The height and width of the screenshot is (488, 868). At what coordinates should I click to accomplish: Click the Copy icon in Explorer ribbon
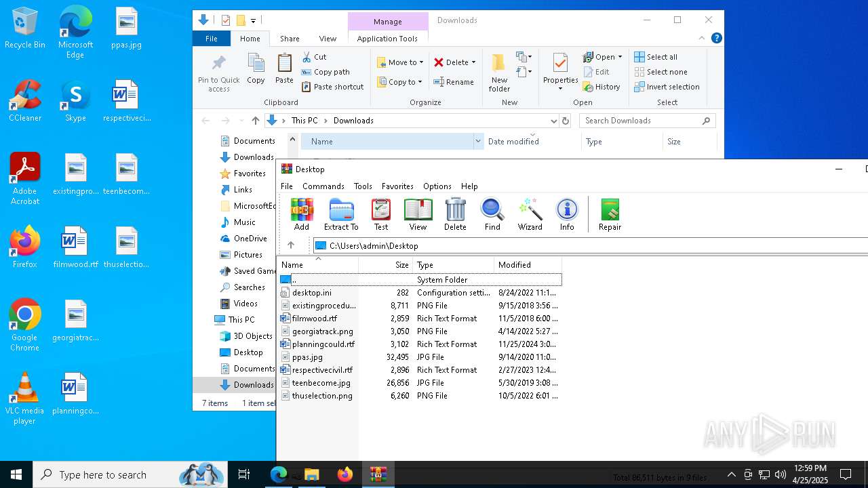[256, 68]
